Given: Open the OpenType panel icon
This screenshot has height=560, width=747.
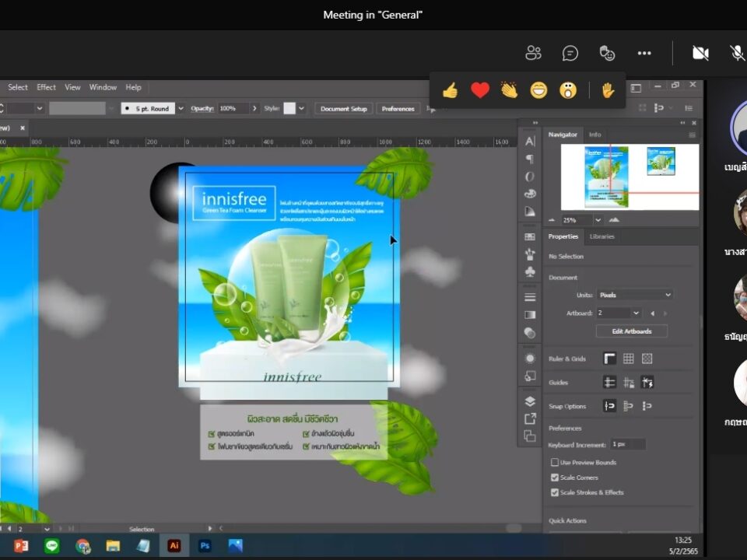Looking at the screenshot, I should click(x=530, y=177).
